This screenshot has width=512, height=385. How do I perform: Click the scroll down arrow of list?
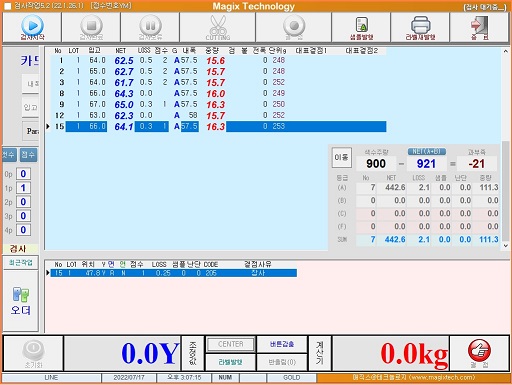click(x=505, y=246)
